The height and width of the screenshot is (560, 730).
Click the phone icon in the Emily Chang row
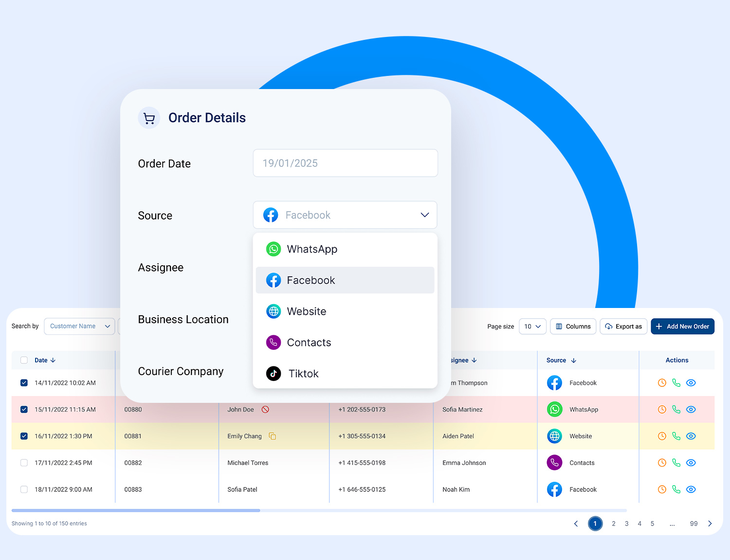(676, 436)
